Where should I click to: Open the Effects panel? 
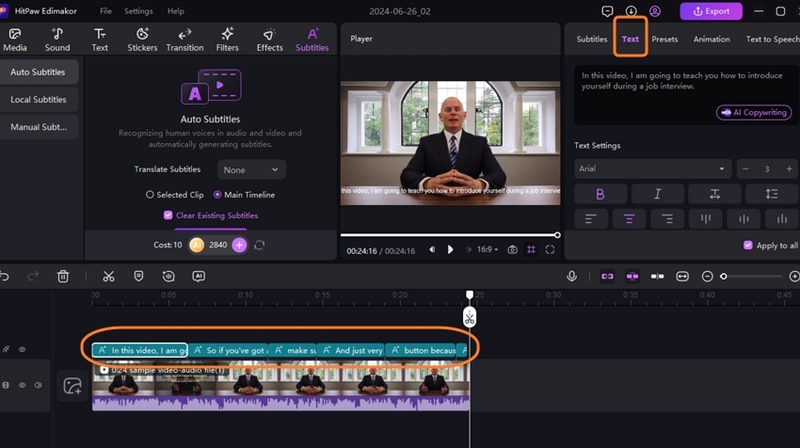point(269,40)
